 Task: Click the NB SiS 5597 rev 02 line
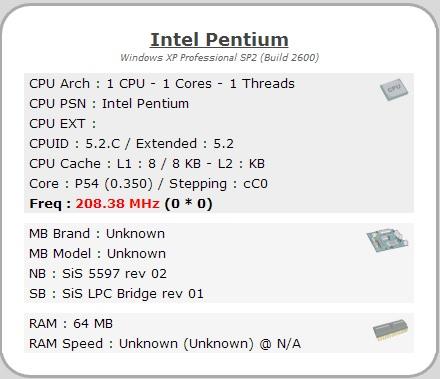point(98,274)
